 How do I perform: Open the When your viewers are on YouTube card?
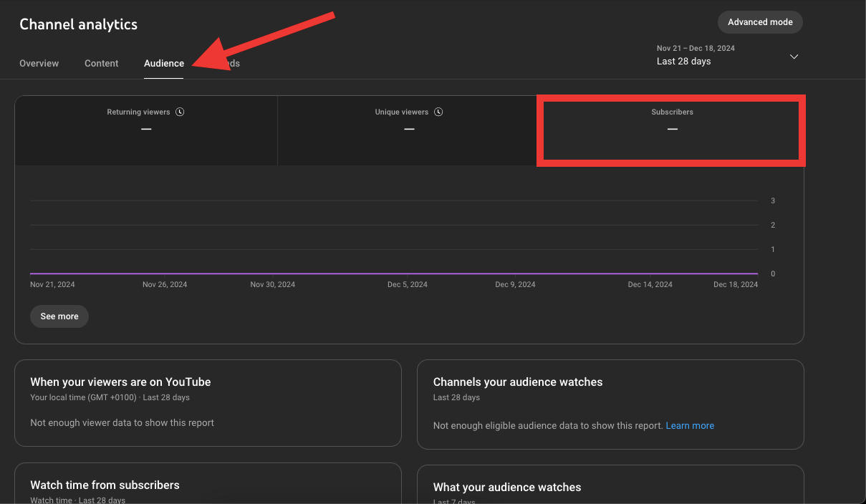208,403
